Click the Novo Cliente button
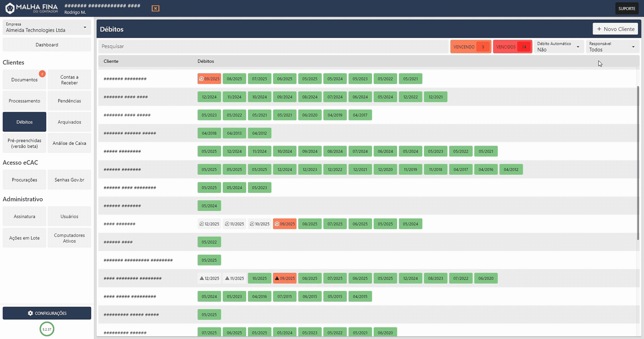644x339 pixels. [x=615, y=29]
